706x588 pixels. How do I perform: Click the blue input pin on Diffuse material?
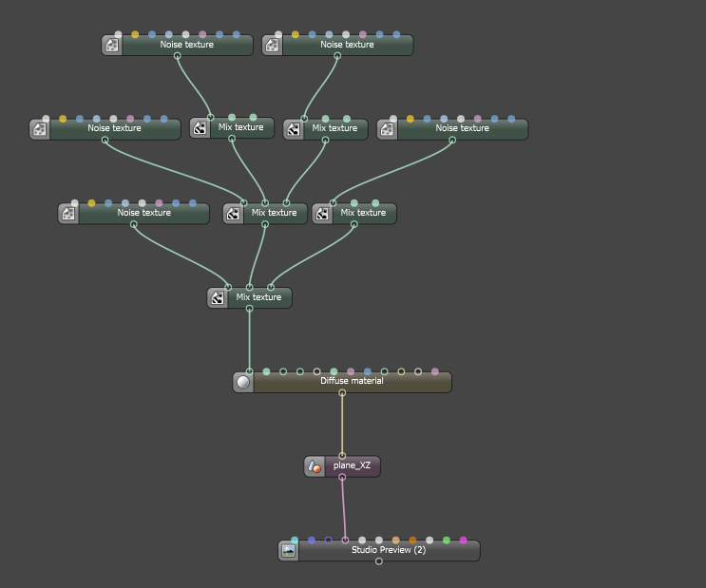point(368,371)
